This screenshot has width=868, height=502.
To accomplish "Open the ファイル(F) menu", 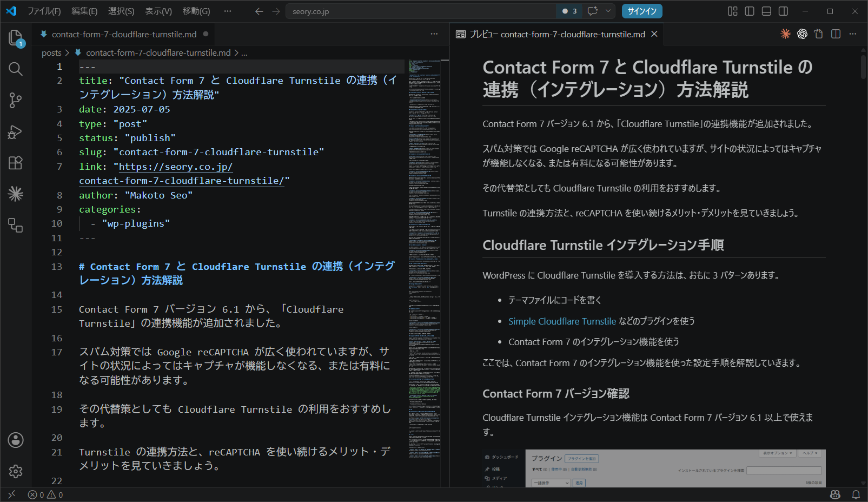I will (44, 11).
